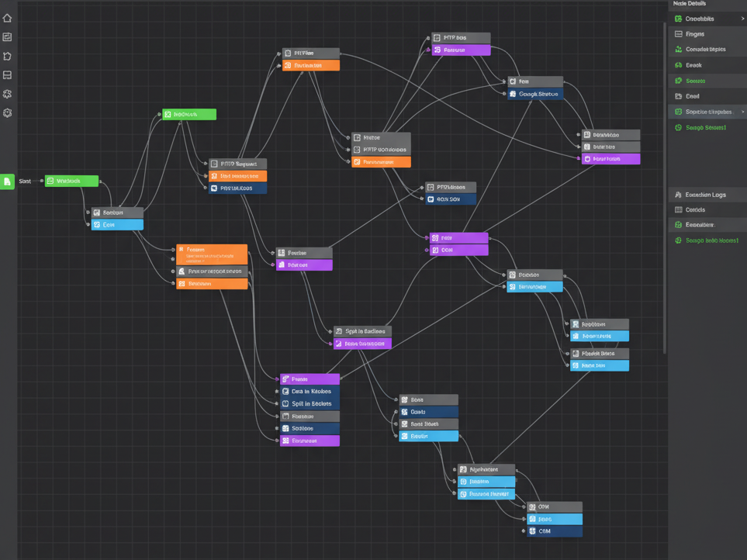Open the Google Sheets node label

tap(538, 94)
